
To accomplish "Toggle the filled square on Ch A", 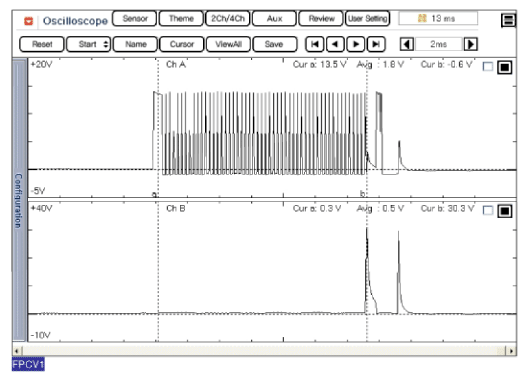I will 505,68.
